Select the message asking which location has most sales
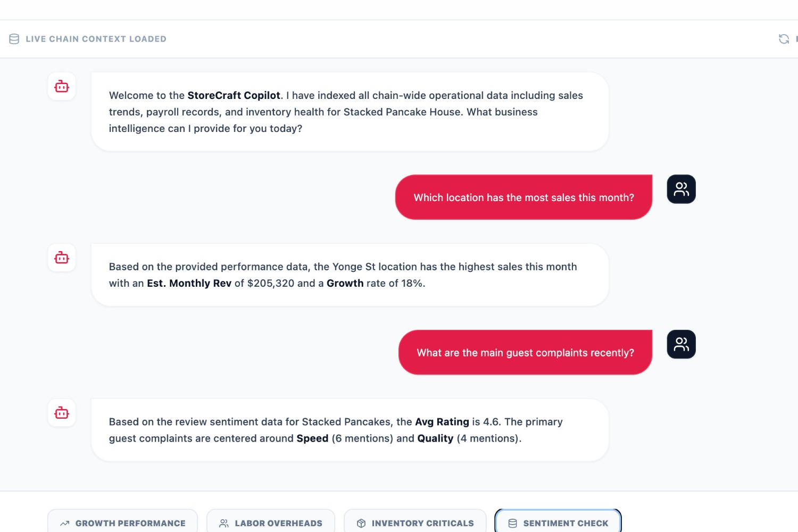Image resolution: width=798 pixels, height=532 pixels. (x=523, y=197)
